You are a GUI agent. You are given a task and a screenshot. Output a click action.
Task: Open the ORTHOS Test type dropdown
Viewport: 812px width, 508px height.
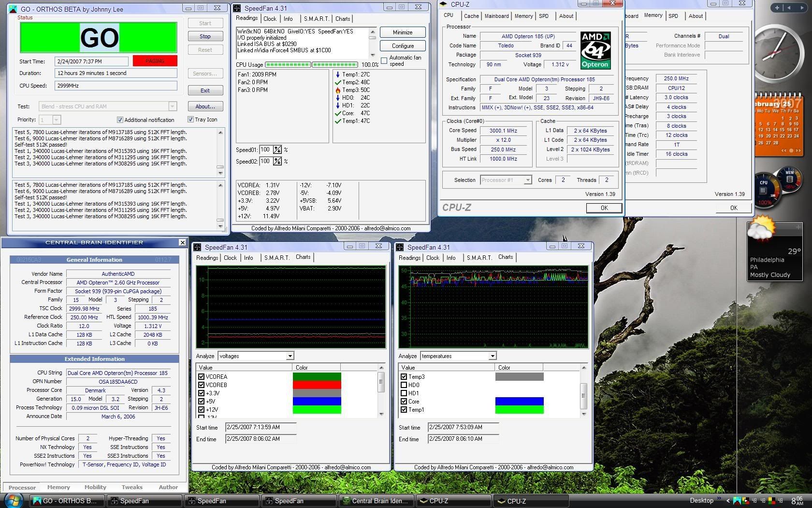[172, 106]
